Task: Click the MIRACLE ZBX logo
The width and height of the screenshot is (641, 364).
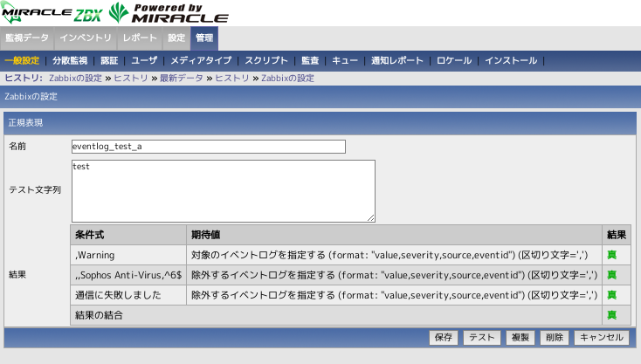Action: pos(52,13)
